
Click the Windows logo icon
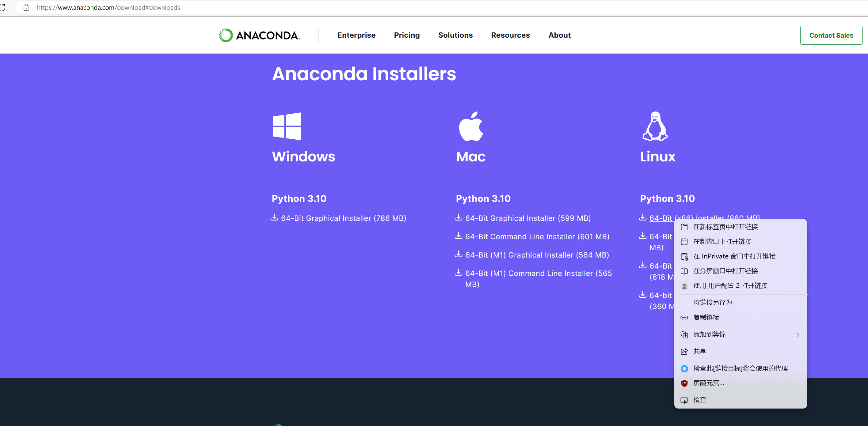(287, 126)
